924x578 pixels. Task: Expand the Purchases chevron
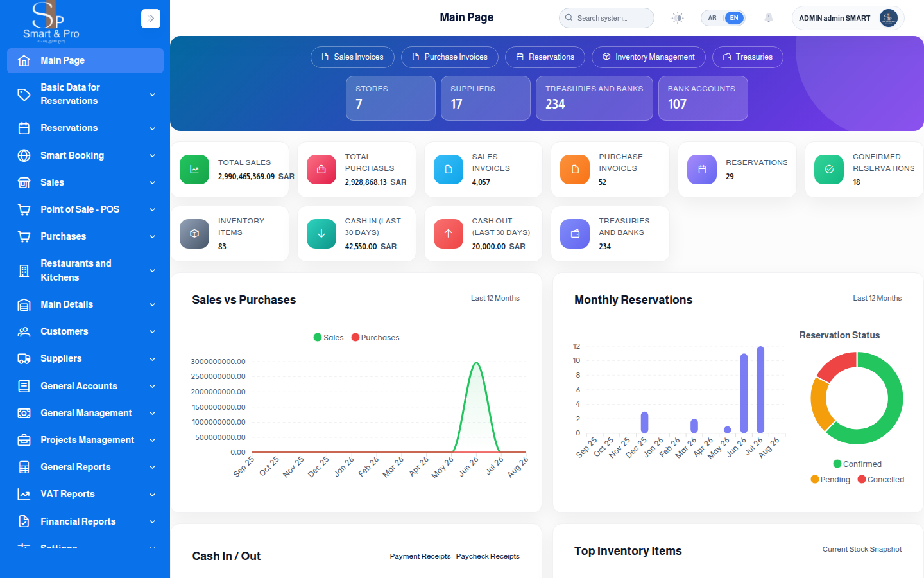pos(153,236)
